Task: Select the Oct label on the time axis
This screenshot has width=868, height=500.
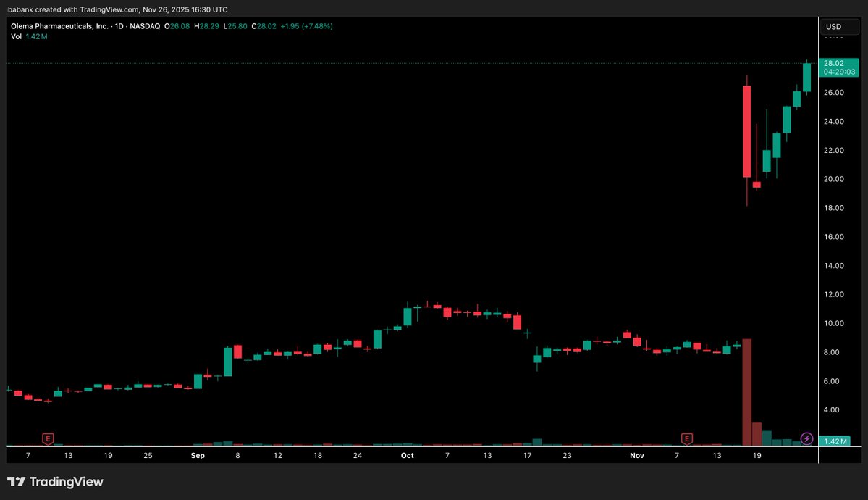Action: [407, 455]
